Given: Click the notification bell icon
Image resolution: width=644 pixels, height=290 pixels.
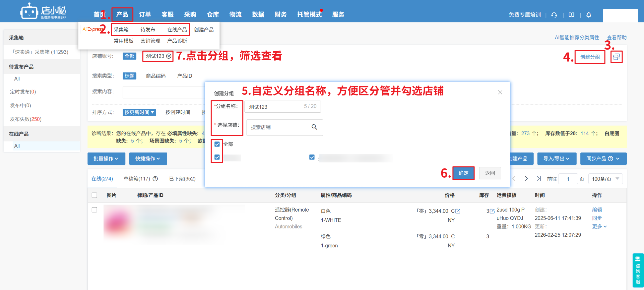Looking at the screenshot, I should click(x=589, y=15).
